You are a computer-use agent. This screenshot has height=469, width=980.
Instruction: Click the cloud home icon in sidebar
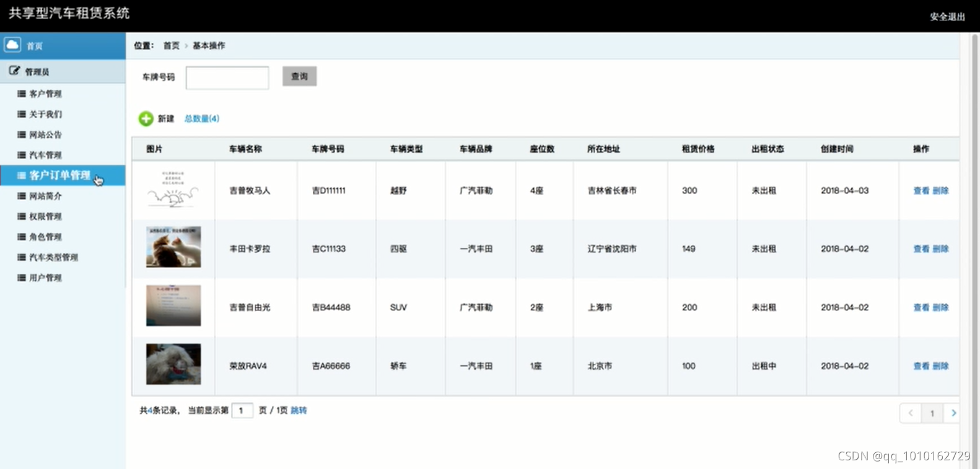12,45
